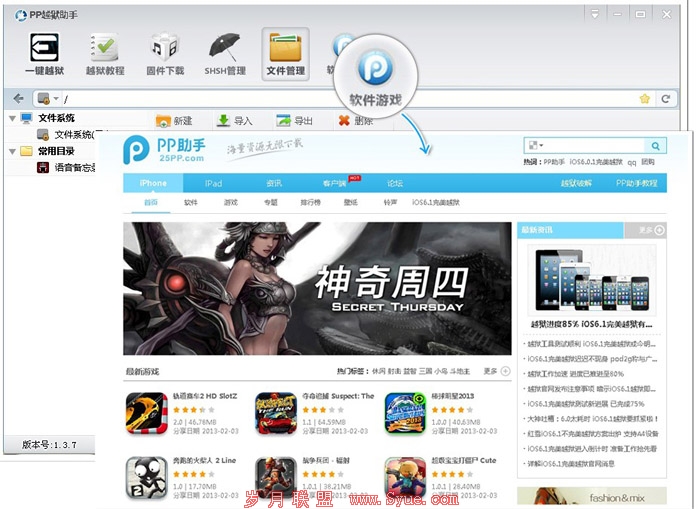Viewport: 700px width, 509px height.
Task: Click the 新建 new folder button
Action: coord(174,121)
